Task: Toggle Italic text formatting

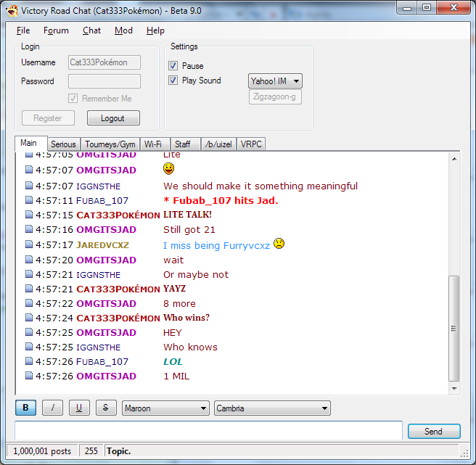Action: pyautogui.click(x=52, y=408)
